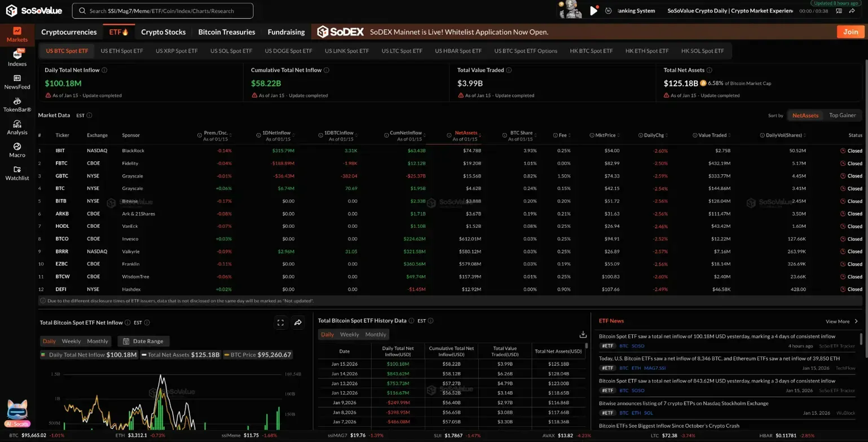This screenshot has width=868, height=442.
Task: Share the Total Bitcoin Spot ETF chart
Action: (298, 322)
